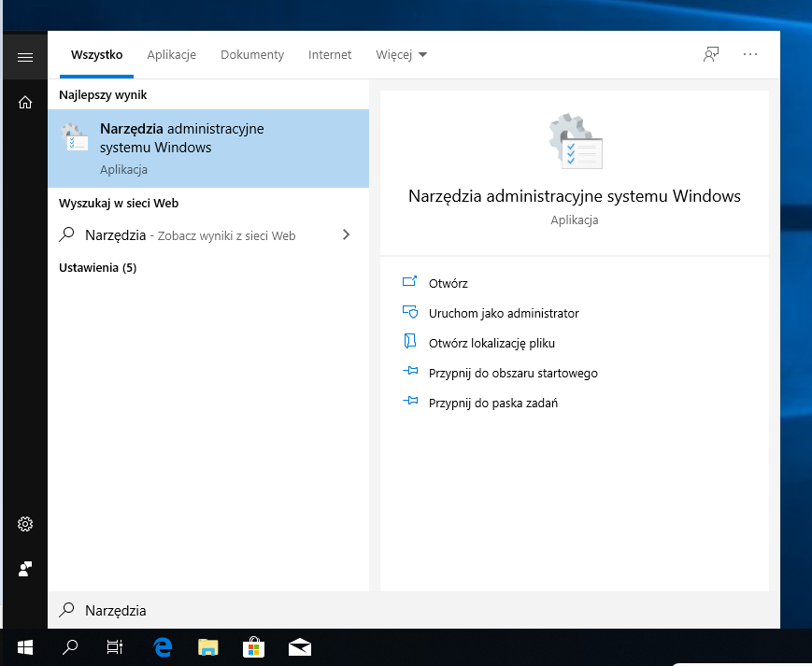This screenshot has width=812, height=666.
Task: Open Task View on the taskbar
Action: tap(114, 647)
